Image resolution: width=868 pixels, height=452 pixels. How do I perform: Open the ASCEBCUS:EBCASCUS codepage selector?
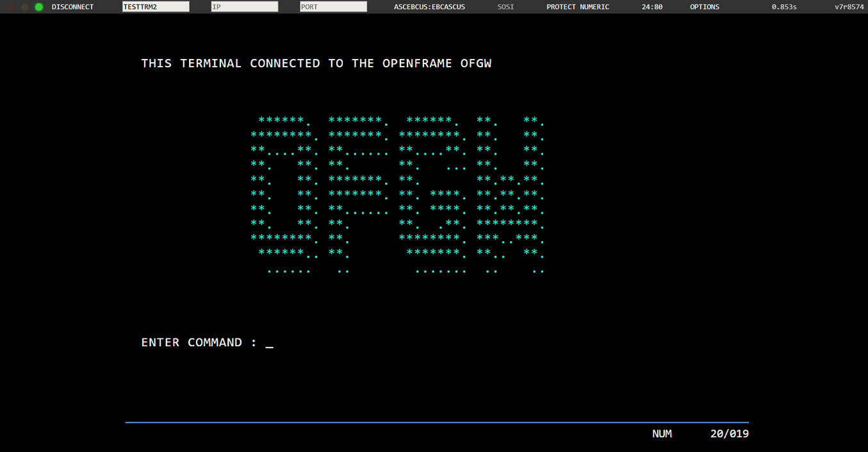click(x=429, y=7)
